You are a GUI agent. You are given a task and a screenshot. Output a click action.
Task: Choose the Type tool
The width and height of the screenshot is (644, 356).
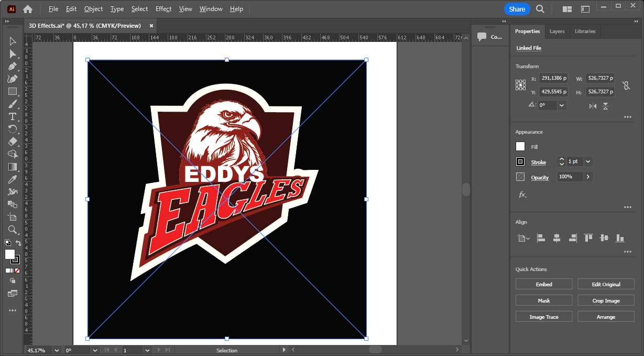[x=13, y=116]
